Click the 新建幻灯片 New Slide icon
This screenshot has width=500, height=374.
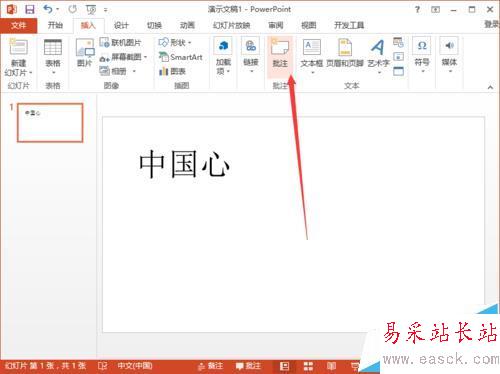click(18, 47)
